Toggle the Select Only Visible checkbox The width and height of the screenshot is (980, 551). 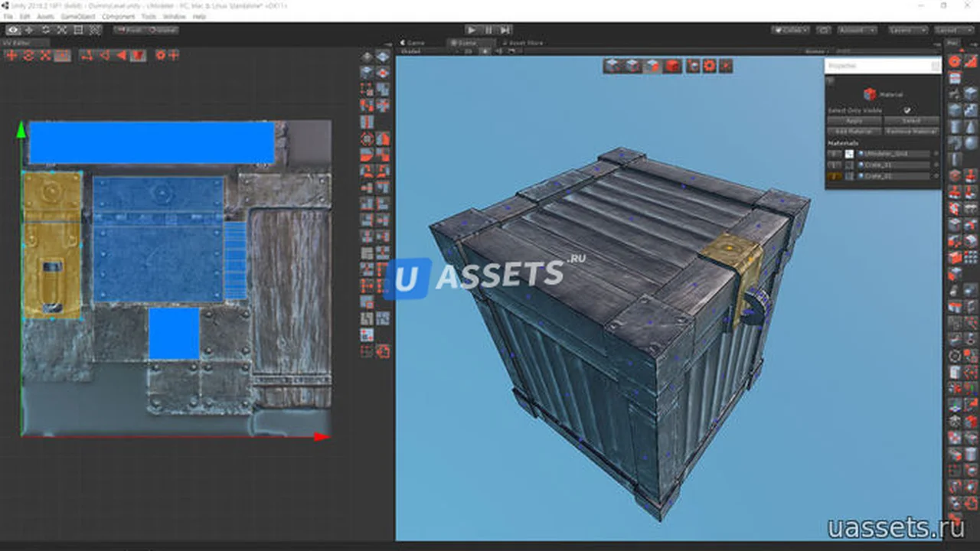click(907, 110)
